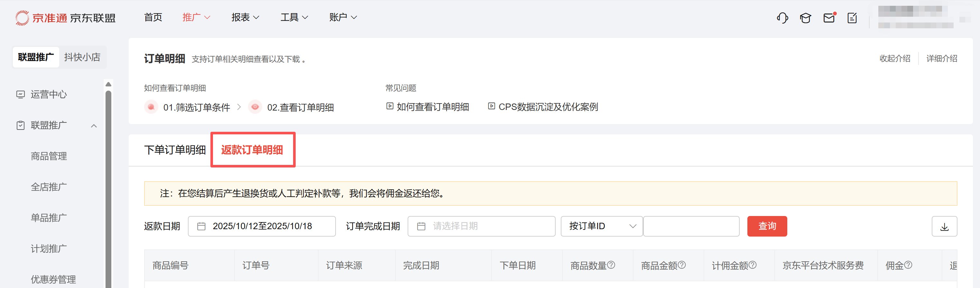Open the 报表 dropdown menu
This screenshot has height=288, width=980.
point(245,17)
